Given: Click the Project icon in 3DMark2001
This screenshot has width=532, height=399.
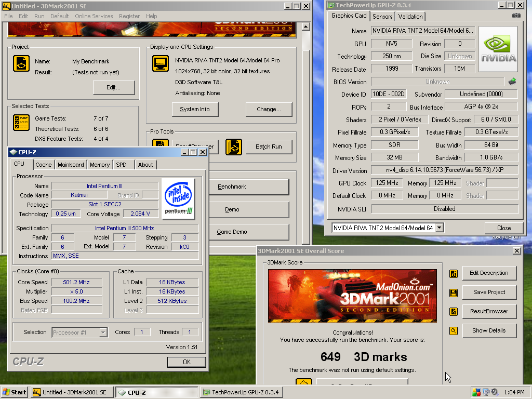Looking at the screenshot, I should point(21,63).
